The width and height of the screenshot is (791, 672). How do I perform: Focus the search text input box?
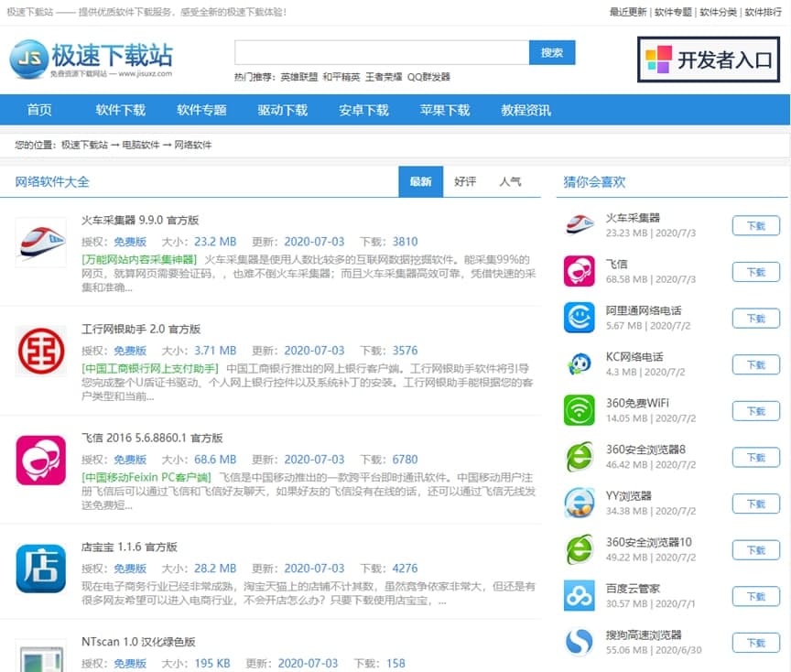point(381,53)
